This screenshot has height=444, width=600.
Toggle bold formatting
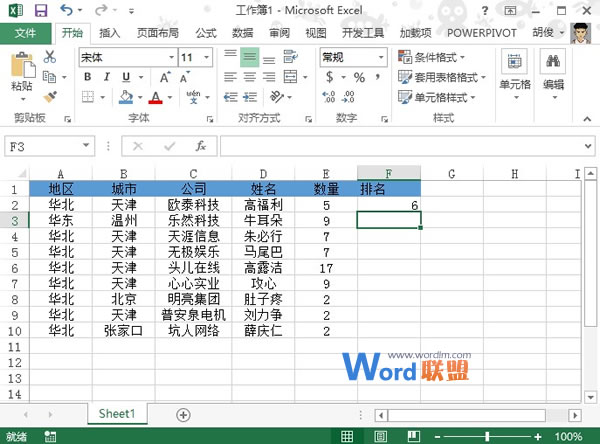point(88,77)
